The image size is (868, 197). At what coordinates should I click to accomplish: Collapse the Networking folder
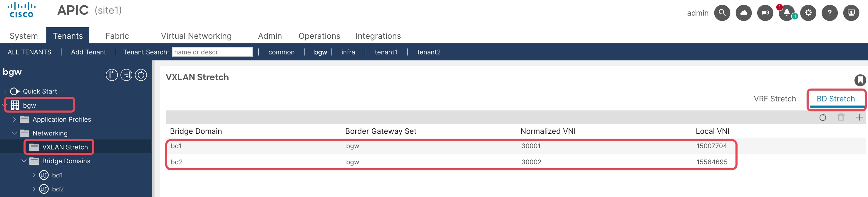[14, 133]
